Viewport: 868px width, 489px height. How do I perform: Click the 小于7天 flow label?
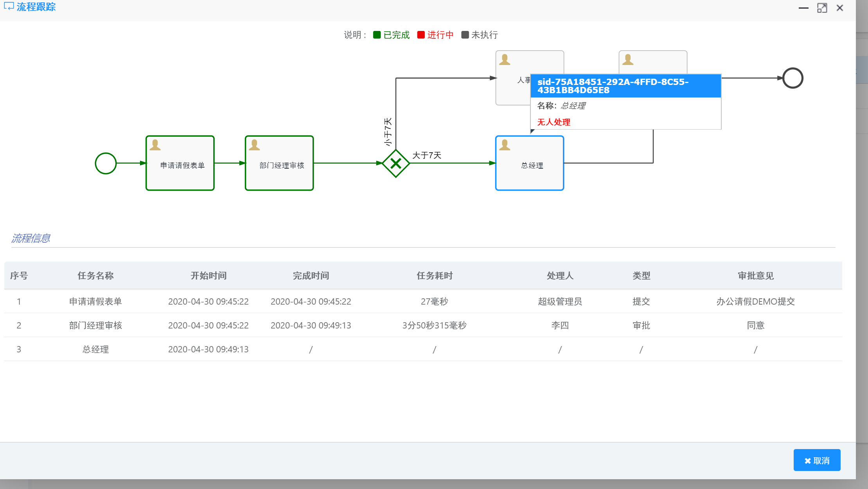point(388,132)
